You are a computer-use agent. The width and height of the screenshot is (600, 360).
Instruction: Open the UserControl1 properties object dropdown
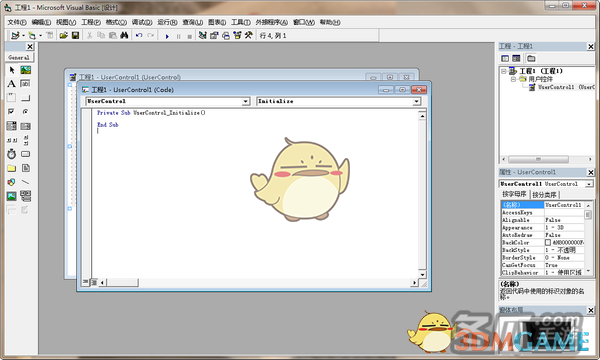tap(589, 184)
